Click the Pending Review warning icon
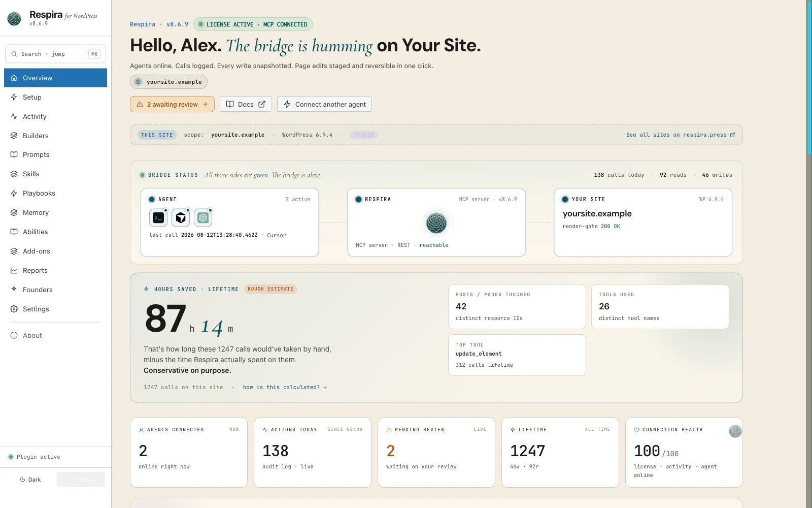The image size is (812, 508). click(x=389, y=430)
